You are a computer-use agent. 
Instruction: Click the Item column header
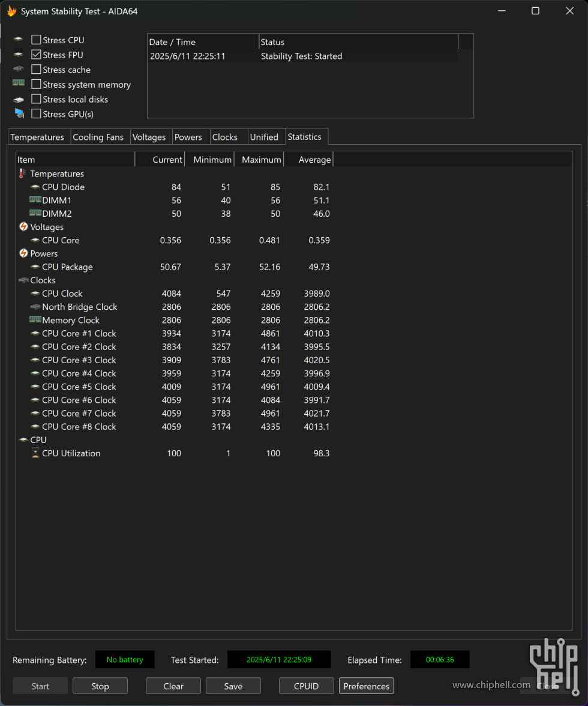[x=75, y=160]
